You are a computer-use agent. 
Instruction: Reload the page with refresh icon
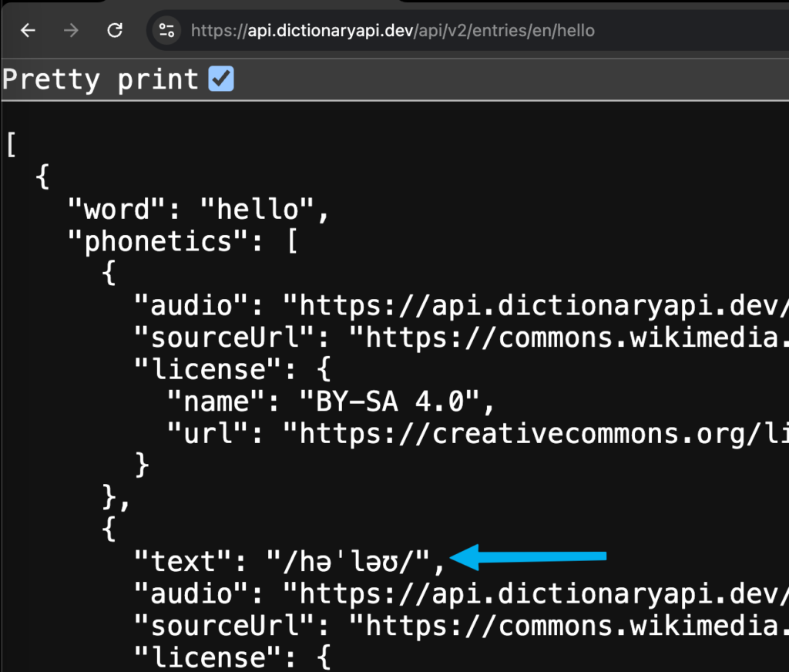point(115,30)
